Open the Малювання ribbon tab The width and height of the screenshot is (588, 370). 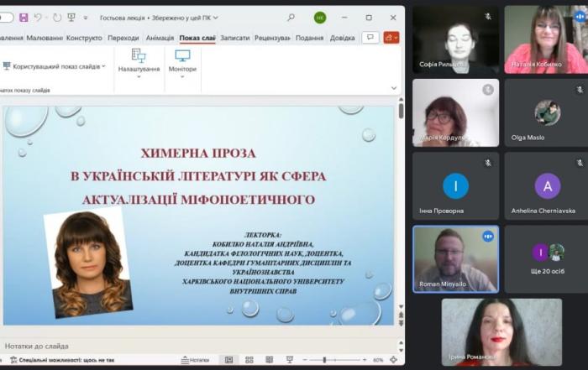(x=45, y=38)
